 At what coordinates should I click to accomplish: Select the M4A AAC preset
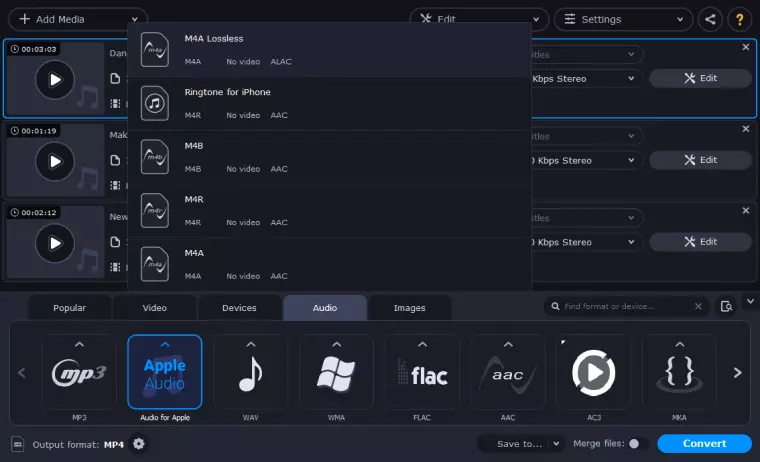tap(330, 264)
